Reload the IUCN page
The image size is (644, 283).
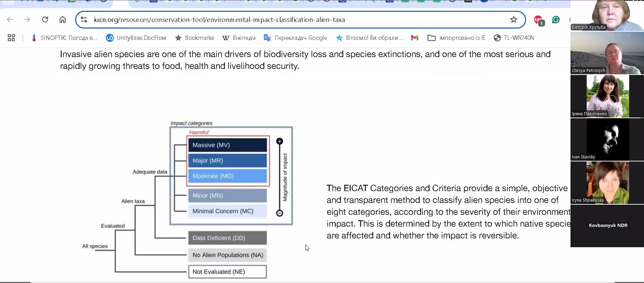pyautogui.click(x=45, y=20)
